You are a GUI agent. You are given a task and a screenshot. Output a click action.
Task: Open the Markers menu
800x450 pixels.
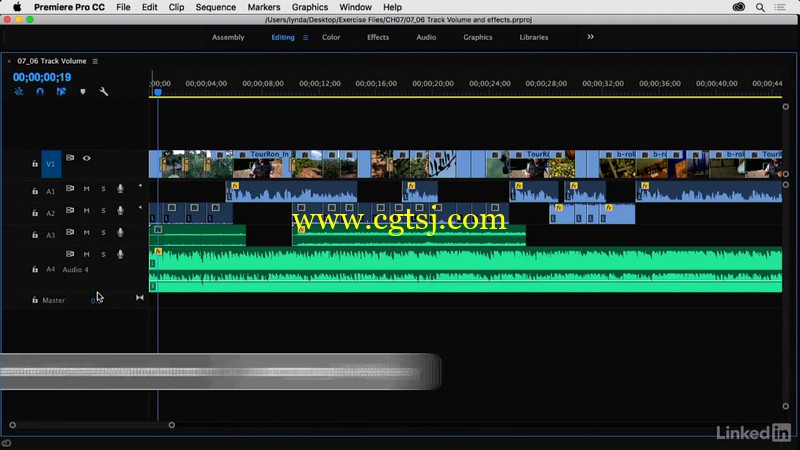(x=264, y=7)
